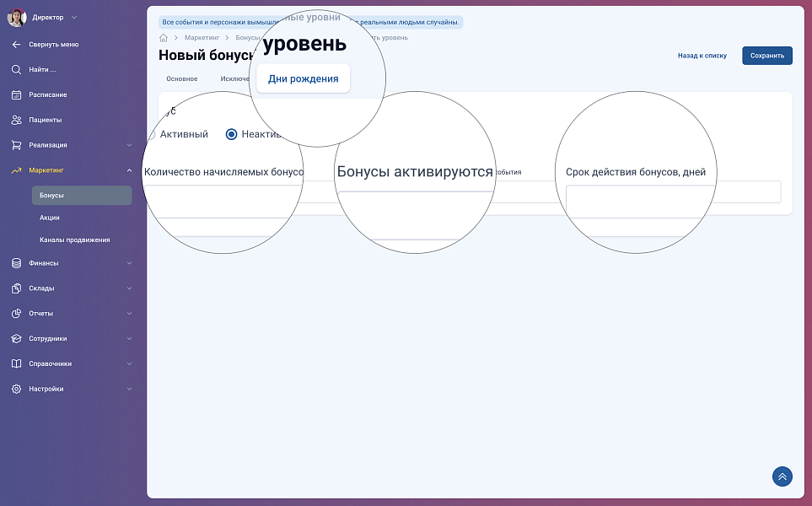The height and width of the screenshot is (506, 812).
Task: Open Пациенты via its people icon
Action: pos(16,120)
